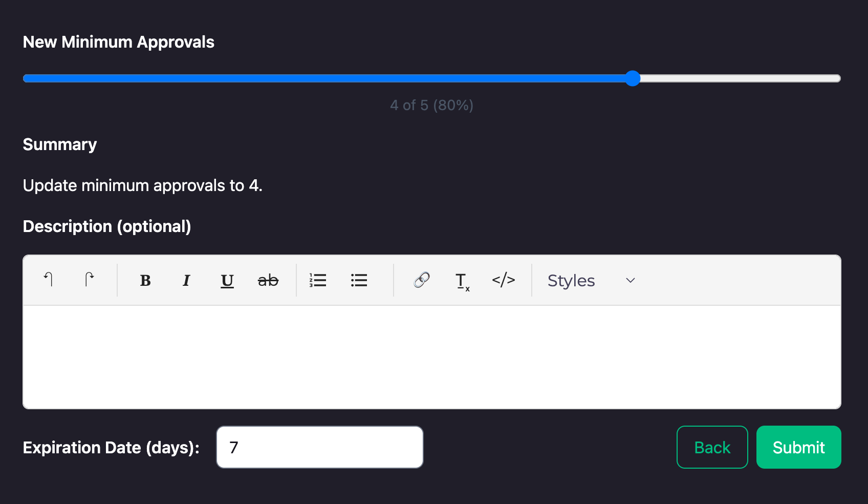Clear text formatting
The width and height of the screenshot is (868, 504).
(462, 281)
